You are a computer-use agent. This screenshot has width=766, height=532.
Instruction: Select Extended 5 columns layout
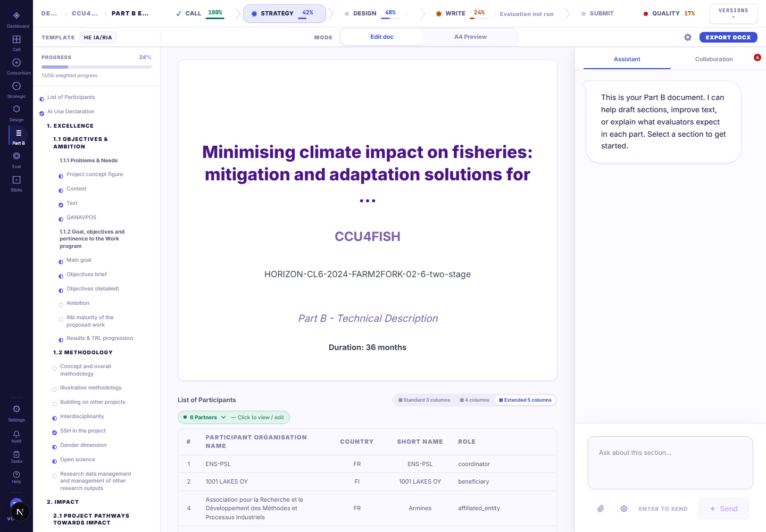click(525, 400)
